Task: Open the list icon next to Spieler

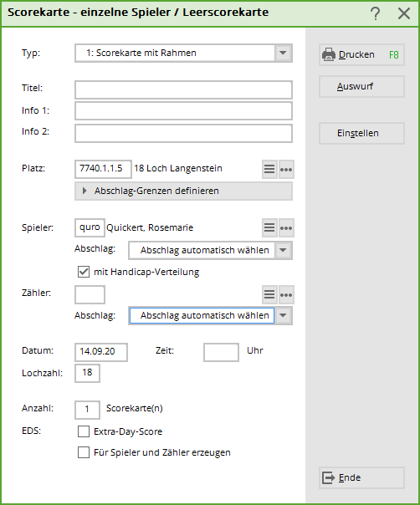Action: [x=269, y=227]
